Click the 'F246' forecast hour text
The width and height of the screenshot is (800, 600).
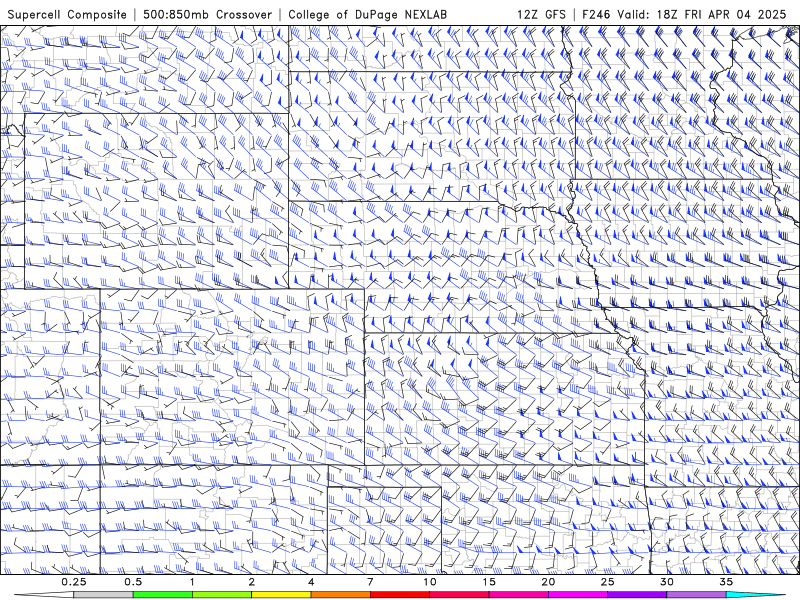[597, 14]
